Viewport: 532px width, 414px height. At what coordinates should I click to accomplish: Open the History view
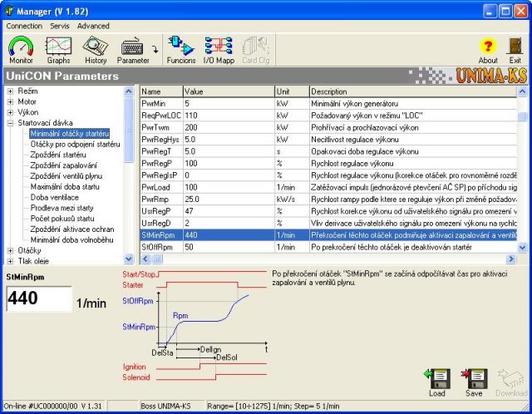(x=96, y=50)
